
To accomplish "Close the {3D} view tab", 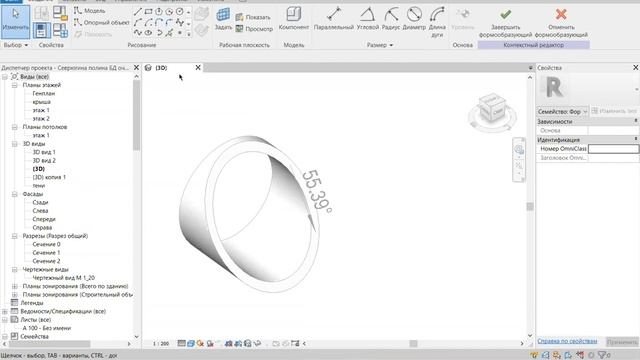I will 198,68.
